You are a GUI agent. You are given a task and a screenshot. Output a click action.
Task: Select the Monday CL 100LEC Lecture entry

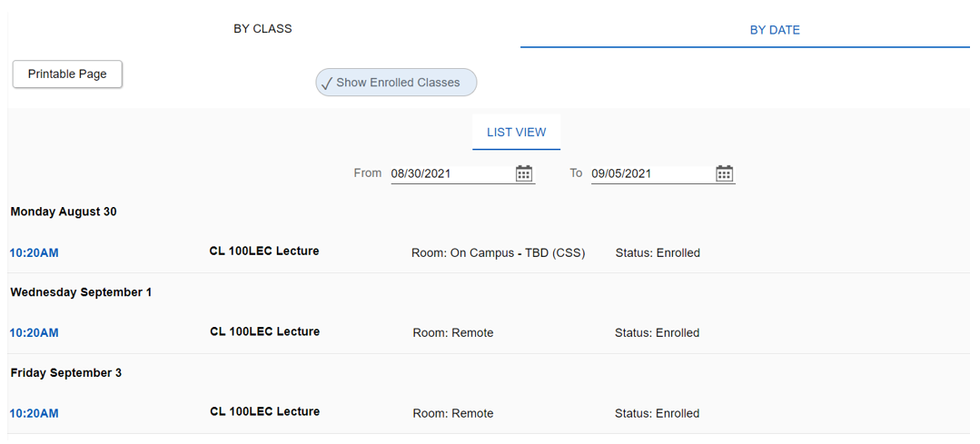[264, 252]
